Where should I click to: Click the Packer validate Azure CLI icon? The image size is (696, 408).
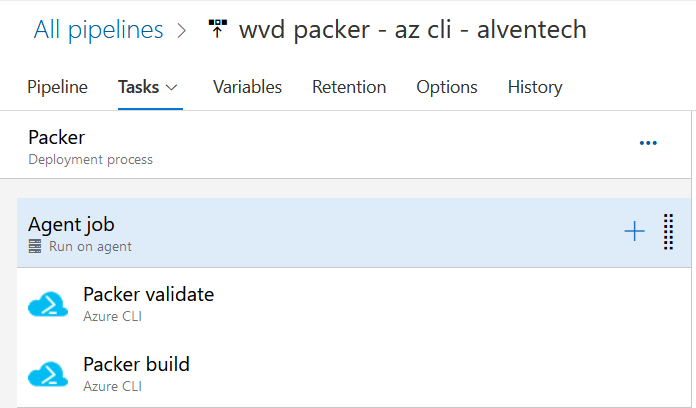(x=48, y=304)
